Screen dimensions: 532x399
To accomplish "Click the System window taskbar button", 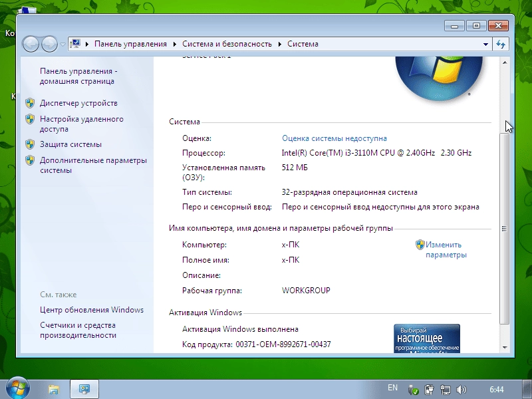I will (x=84, y=389).
